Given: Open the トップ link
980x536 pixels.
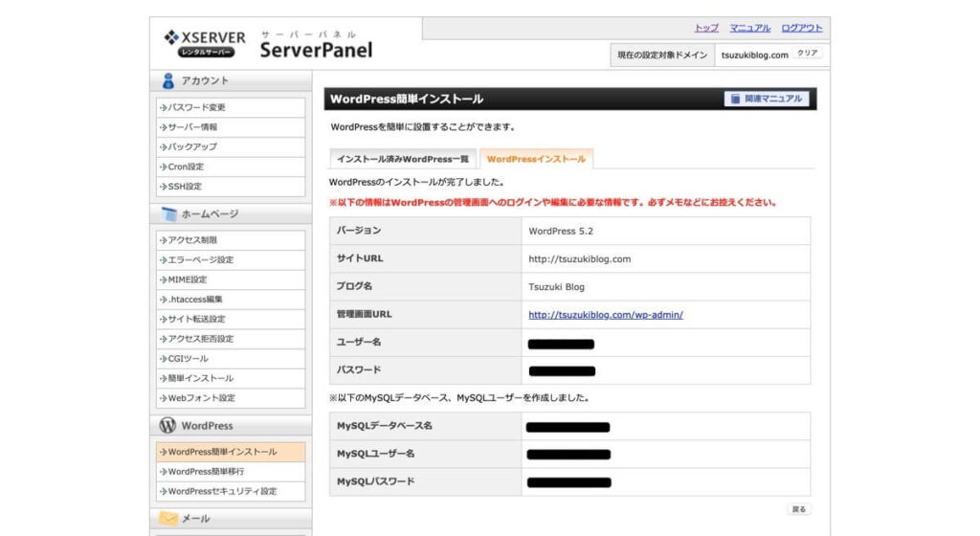Looking at the screenshot, I should point(706,28).
